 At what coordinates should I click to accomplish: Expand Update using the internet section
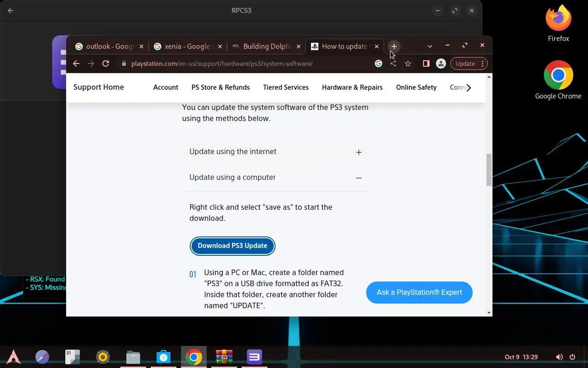click(x=276, y=152)
